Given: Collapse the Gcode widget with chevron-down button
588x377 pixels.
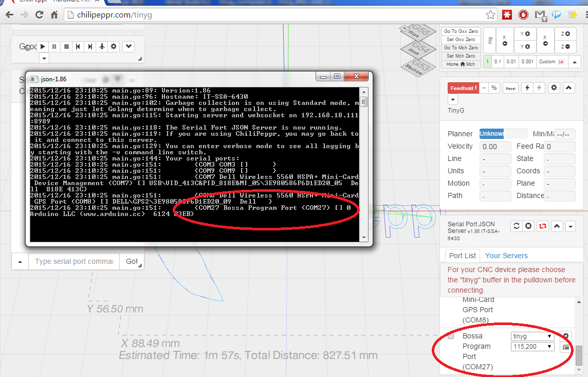Looking at the screenshot, I should point(128,46).
